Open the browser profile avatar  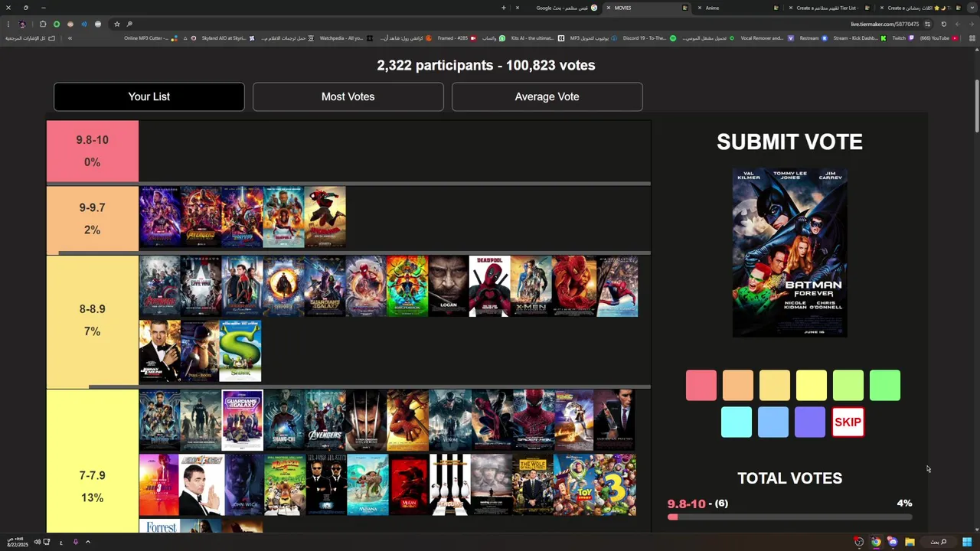point(21,24)
